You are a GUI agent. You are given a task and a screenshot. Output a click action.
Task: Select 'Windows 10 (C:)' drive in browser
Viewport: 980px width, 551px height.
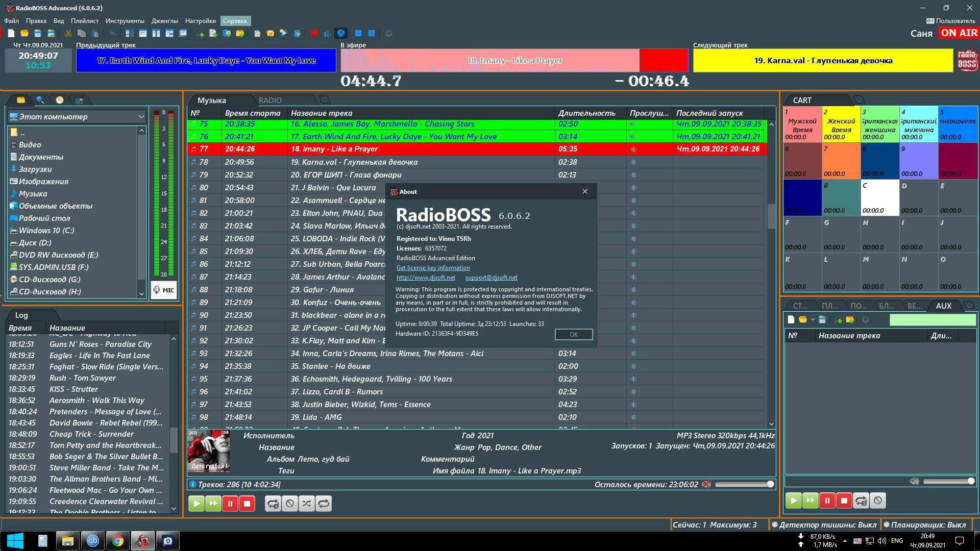[x=46, y=231]
